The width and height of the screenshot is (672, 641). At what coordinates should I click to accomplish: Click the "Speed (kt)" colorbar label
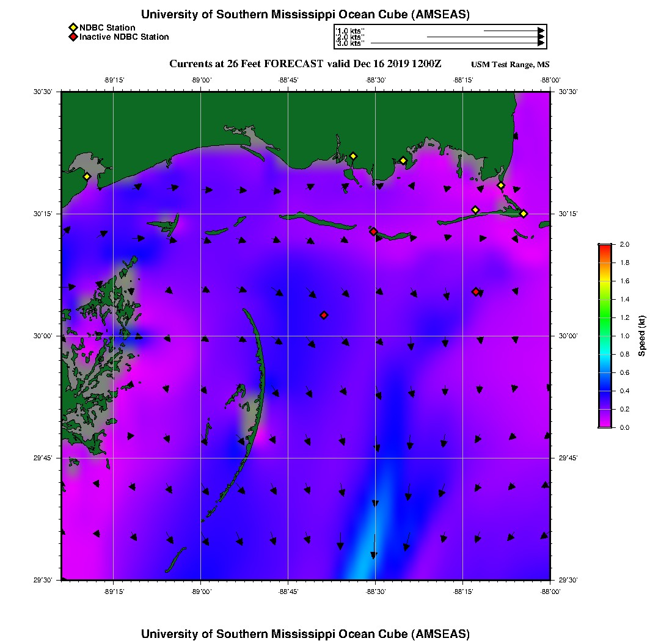point(641,336)
